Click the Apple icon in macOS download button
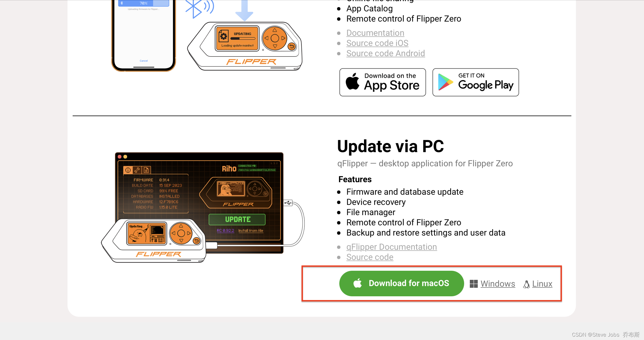Viewport: 644px width, 340px height. pos(358,283)
